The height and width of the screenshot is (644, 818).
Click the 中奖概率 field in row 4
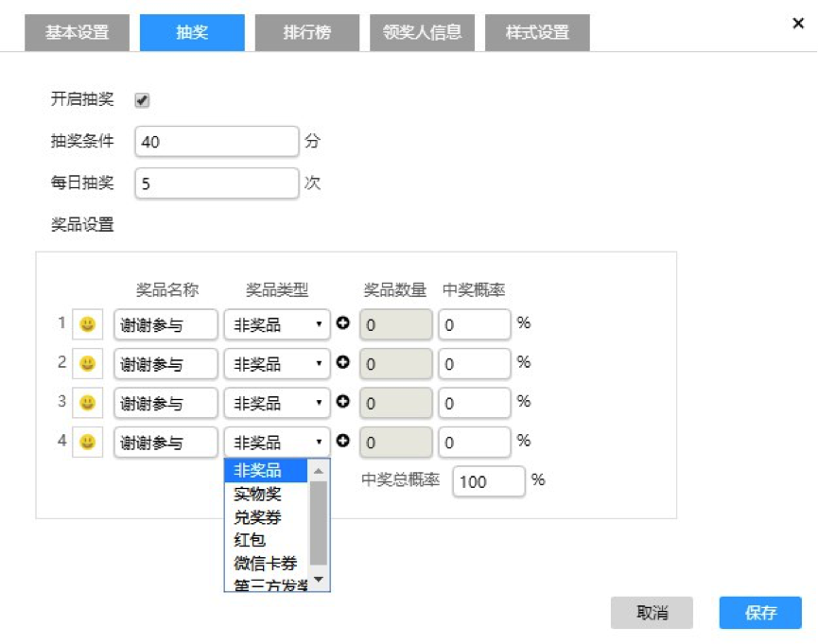click(x=474, y=442)
